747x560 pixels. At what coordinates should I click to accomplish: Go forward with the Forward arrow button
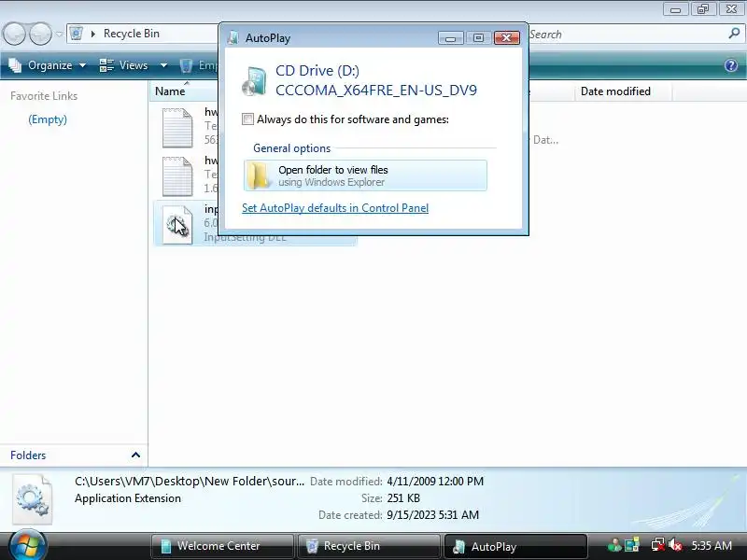(x=40, y=35)
